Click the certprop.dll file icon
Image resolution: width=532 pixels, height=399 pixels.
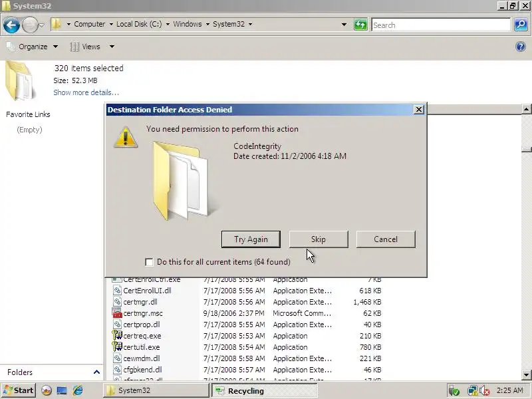point(117,325)
